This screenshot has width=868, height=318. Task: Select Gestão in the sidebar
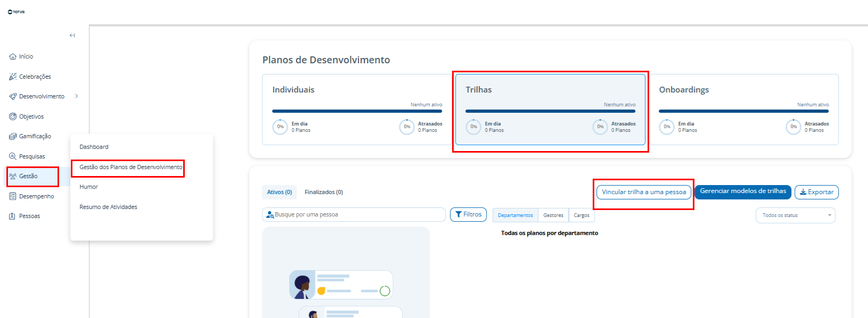pyautogui.click(x=28, y=176)
